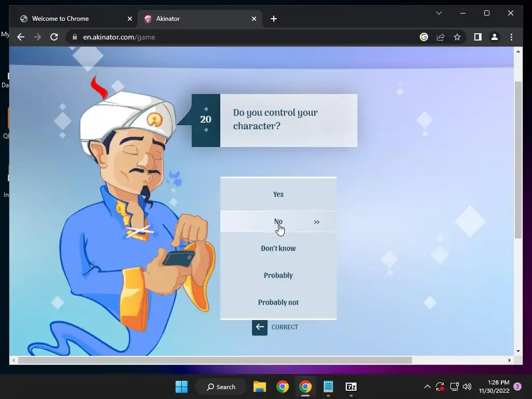This screenshot has height=399, width=532.
Task: Select the Probably answer
Action: [278, 275]
